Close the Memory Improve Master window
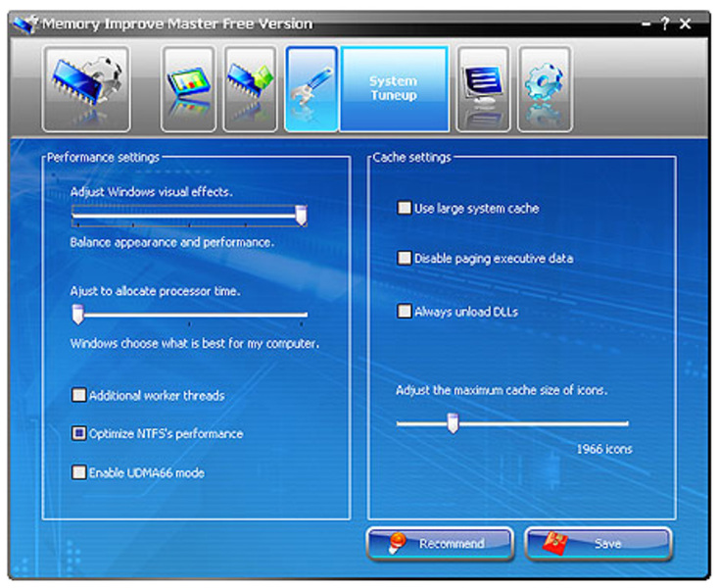 pos(685,24)
